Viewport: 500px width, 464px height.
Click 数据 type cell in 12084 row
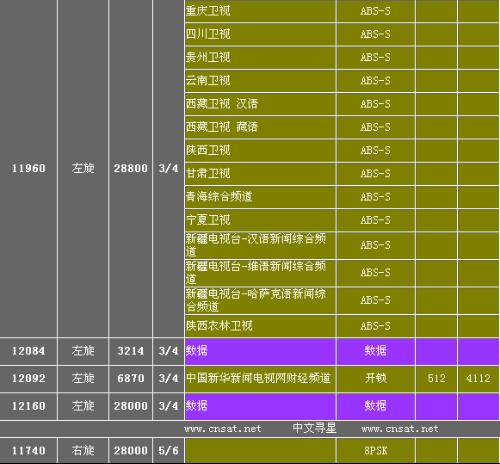(x=376, y=351)
